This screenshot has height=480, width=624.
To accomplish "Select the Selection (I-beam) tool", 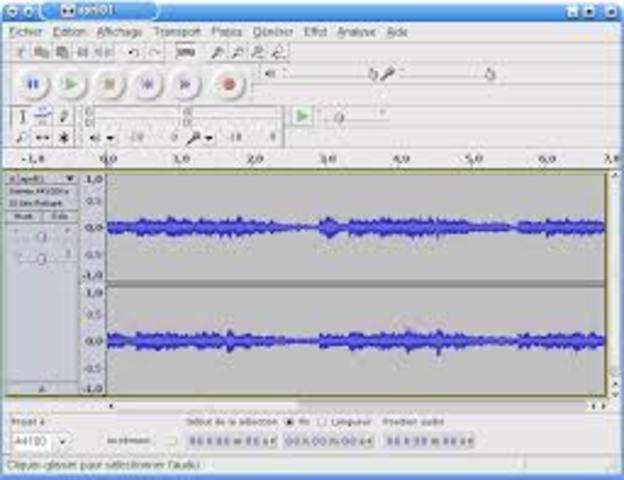I will click(22, 117).
